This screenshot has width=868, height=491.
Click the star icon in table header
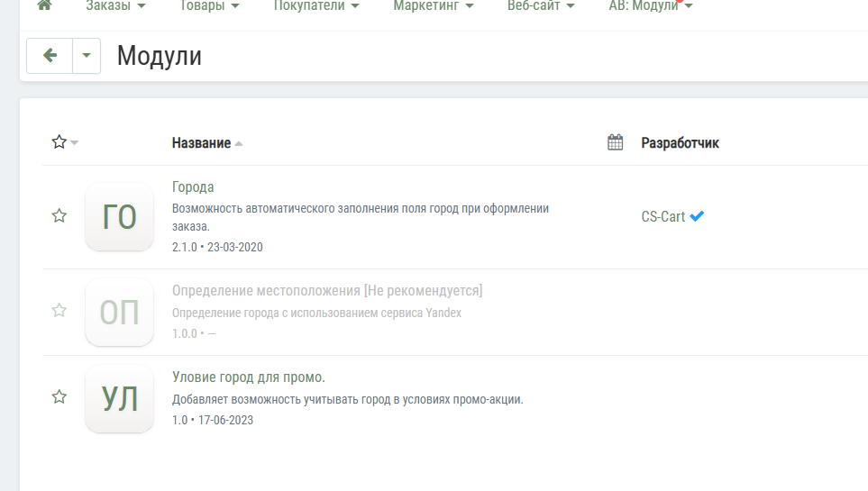pyautogui.click(x=59, y=142)
